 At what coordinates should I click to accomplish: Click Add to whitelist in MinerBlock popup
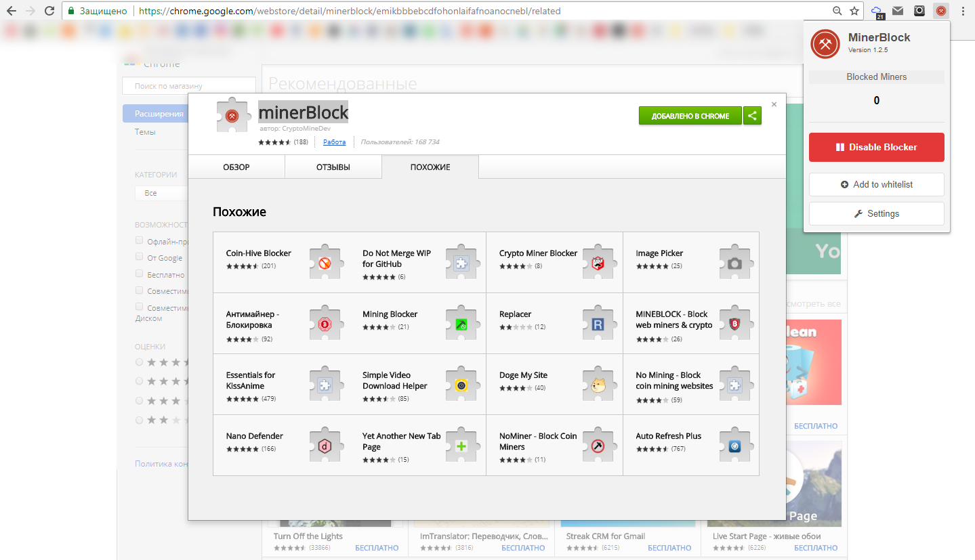pyautogui.click(x=876, y=184)
